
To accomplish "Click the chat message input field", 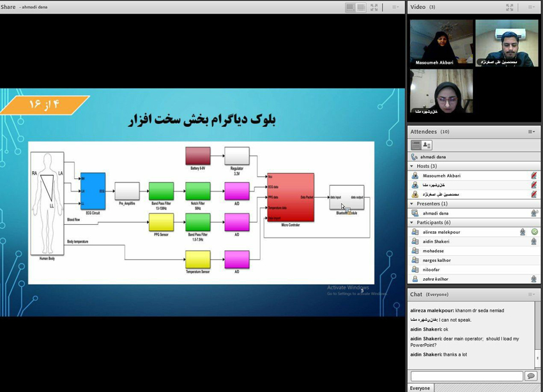I will (x=466, y=377).
